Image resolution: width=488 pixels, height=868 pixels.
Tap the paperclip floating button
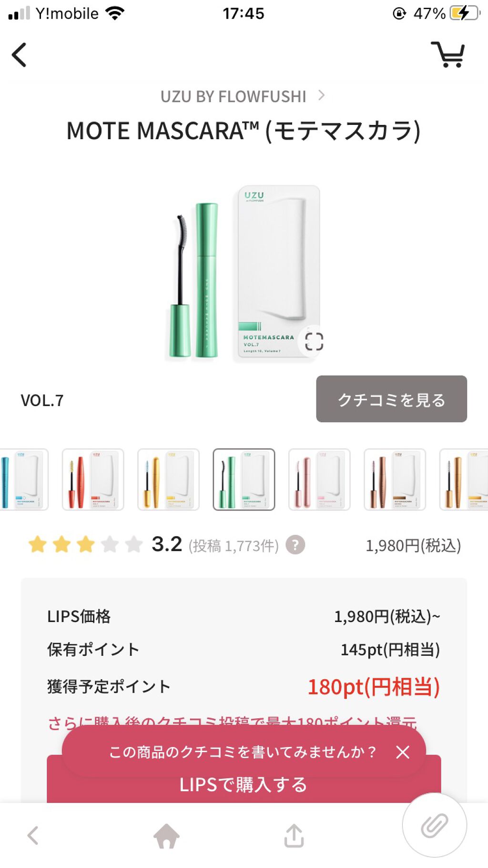click(x=434, y=825)
